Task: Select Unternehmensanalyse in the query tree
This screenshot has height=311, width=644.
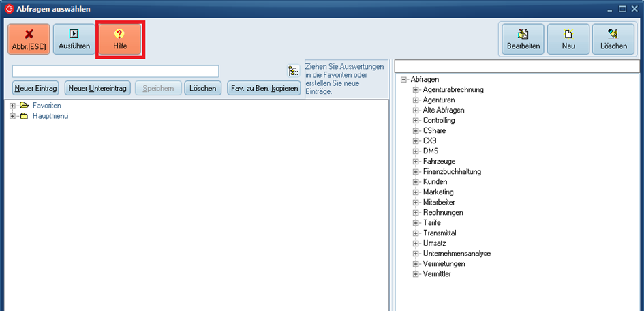Action: coord(456,254)
